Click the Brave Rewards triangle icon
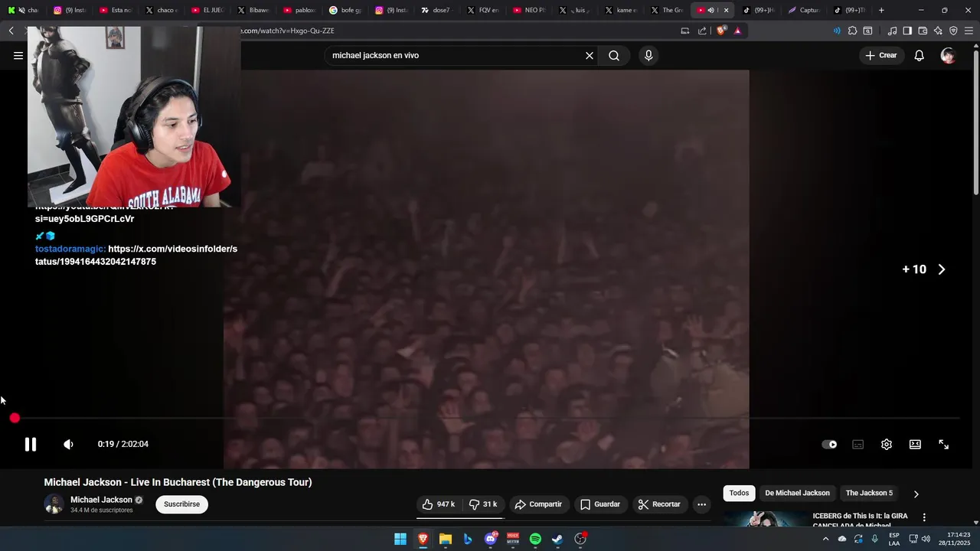Screen dimensions: 980x551 (x=737, y=31)
